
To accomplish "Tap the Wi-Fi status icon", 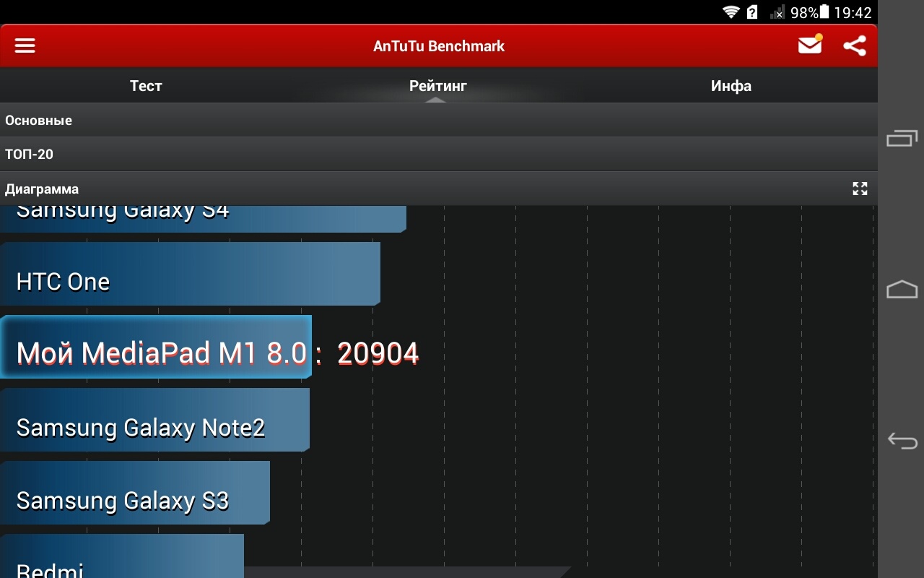I will pyautogui.click(x=731, y=12).
